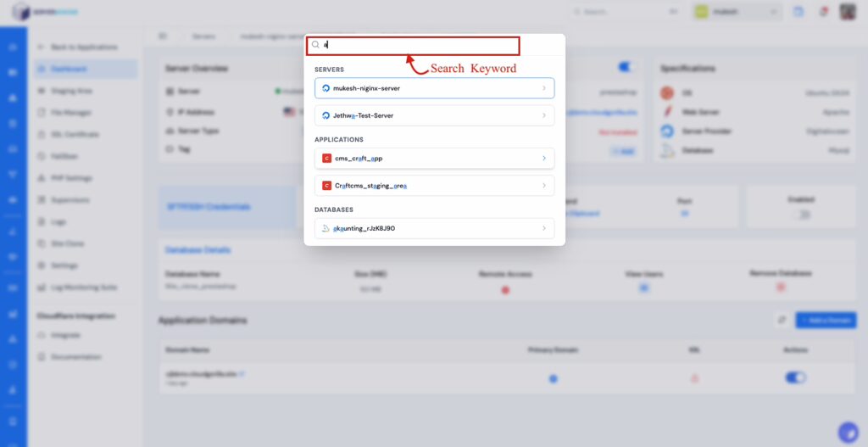Select Dashboard in the sidebar menu
The width and height of the screenshot is (868, 447).
click(86, 69)
